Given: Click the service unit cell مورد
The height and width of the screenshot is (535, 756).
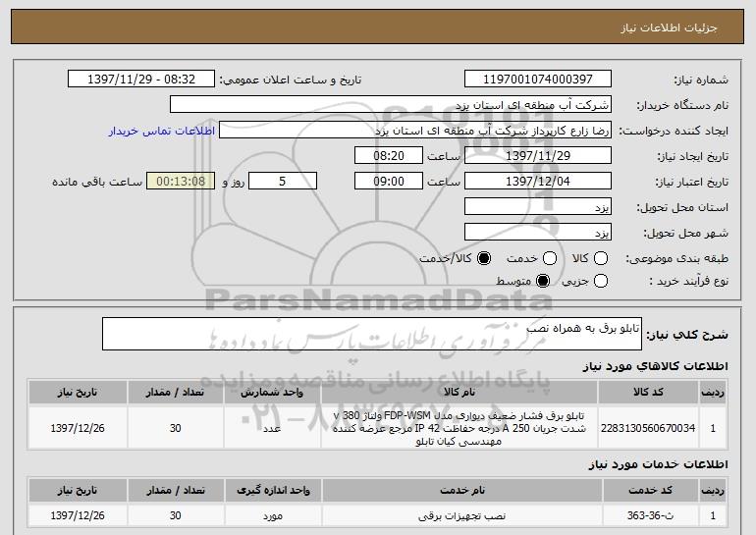Looking at the screenshot, I should [x=273, y=515].
